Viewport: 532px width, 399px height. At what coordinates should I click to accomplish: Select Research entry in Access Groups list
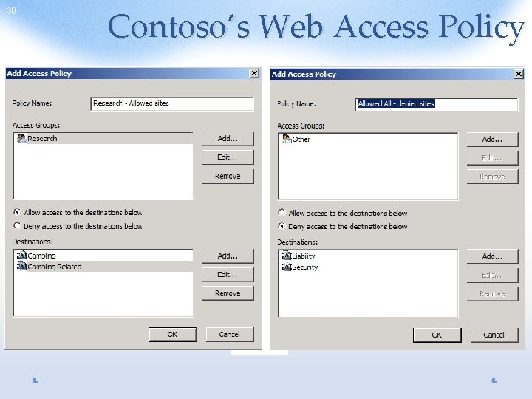(x=103, y=138)
